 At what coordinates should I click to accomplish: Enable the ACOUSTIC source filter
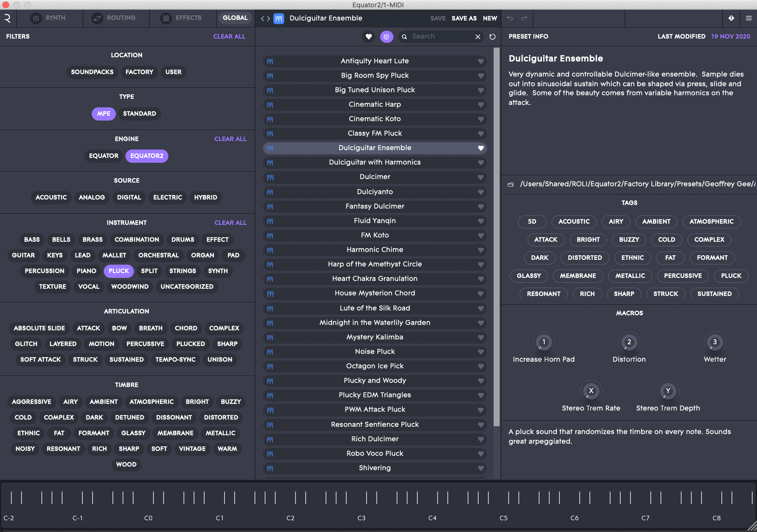[51, 197]
